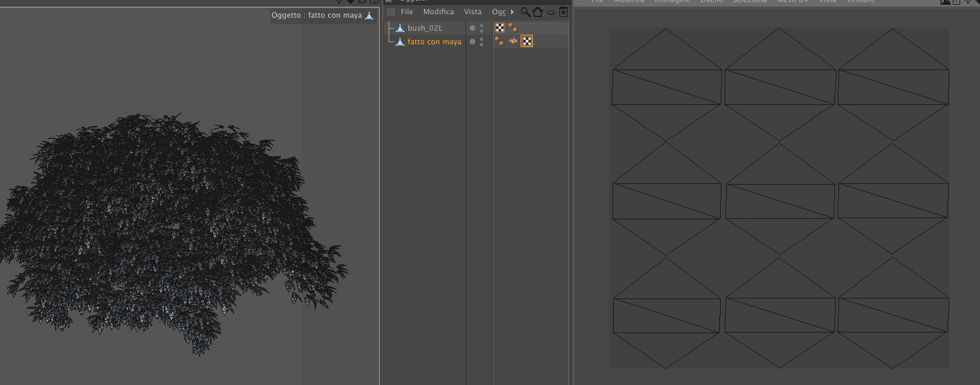Select the checkerboard texture tag on bush_02L

coord(500,28)
